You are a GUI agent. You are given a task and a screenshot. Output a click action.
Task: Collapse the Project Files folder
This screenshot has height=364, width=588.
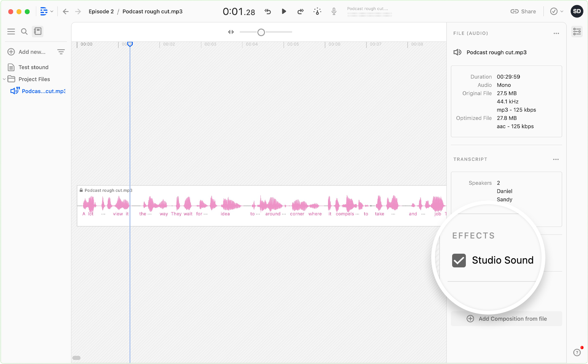4,79
